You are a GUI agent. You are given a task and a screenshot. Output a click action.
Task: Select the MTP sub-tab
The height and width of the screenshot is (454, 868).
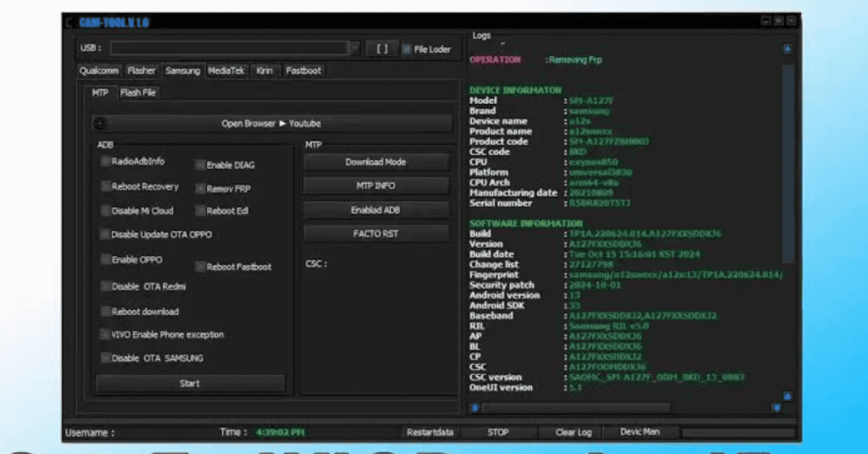point(100,92)
